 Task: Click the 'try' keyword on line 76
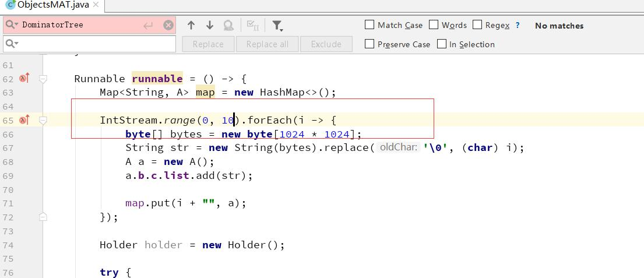109,273
